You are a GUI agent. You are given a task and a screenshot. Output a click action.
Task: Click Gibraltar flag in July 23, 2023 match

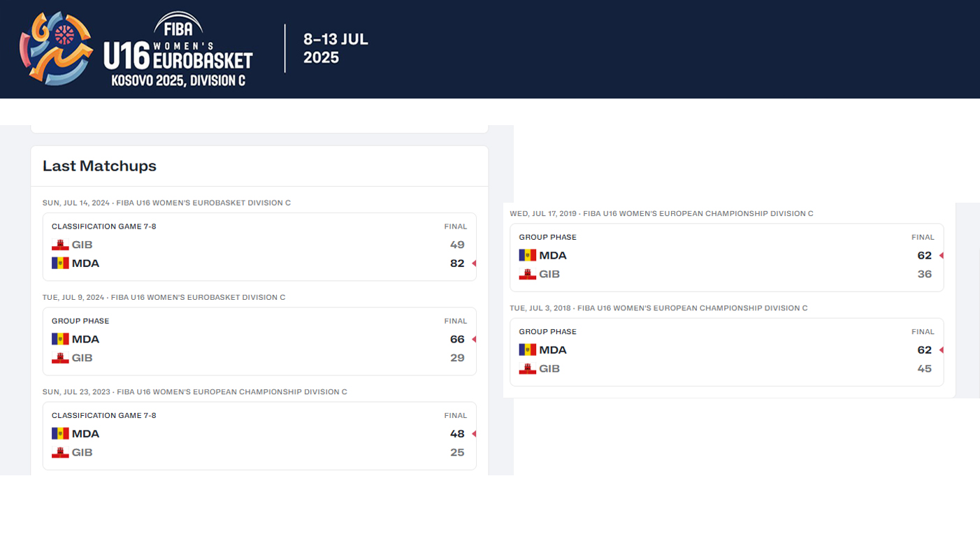[60, 452]
